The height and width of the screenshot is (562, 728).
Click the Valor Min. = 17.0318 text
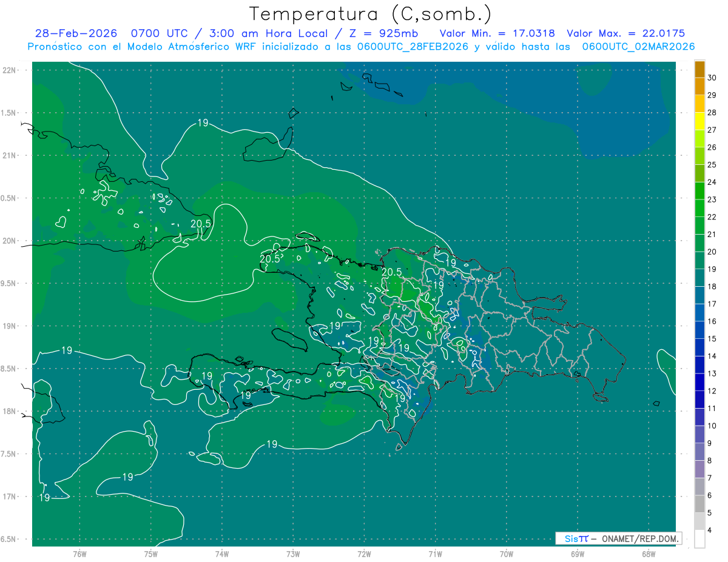(x=497, y=33)
